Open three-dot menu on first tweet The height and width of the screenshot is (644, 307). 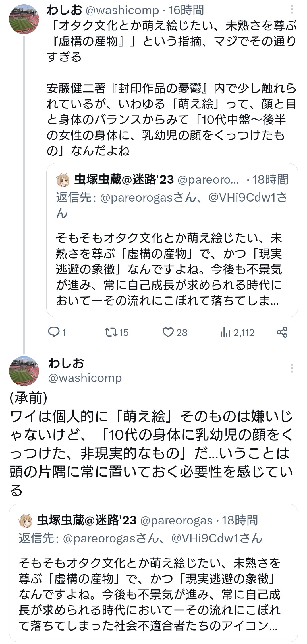(x=292, y=10)
